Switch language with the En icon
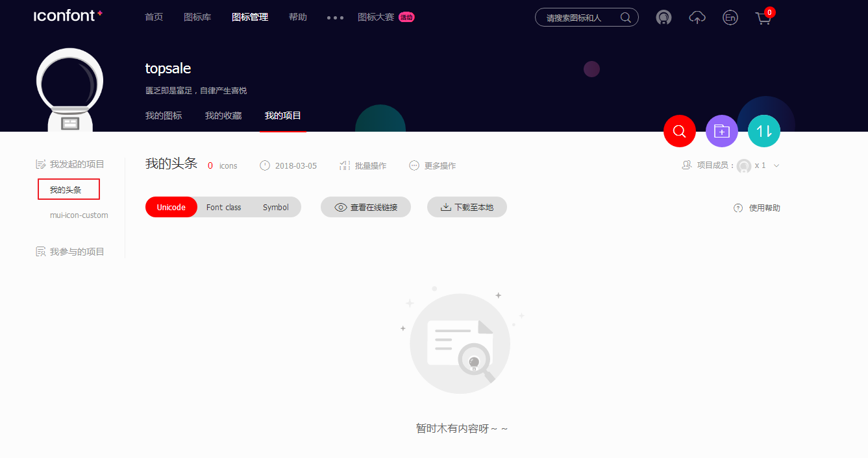The height and width of the screenshot is (458, 868). click(x=730, y=18)
